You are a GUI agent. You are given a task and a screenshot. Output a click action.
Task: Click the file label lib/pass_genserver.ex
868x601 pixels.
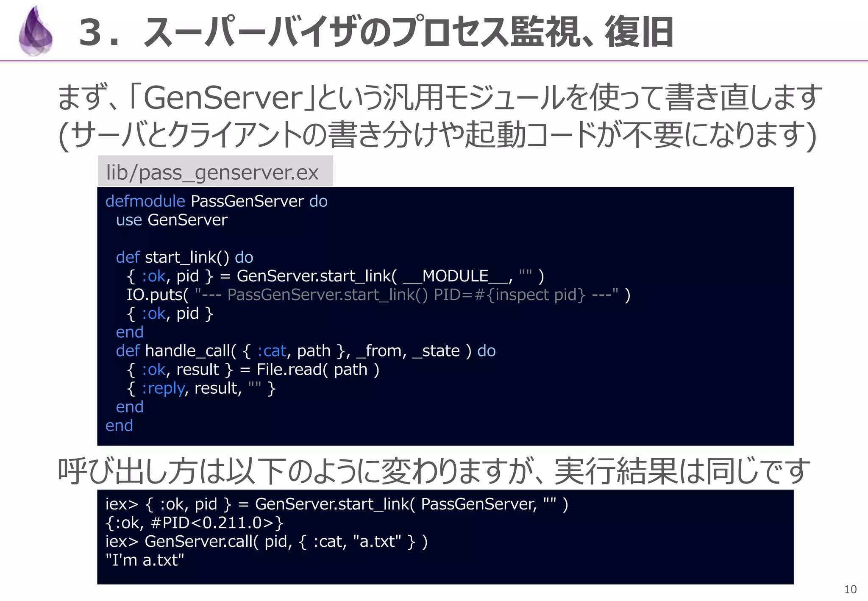pos(212,173)
